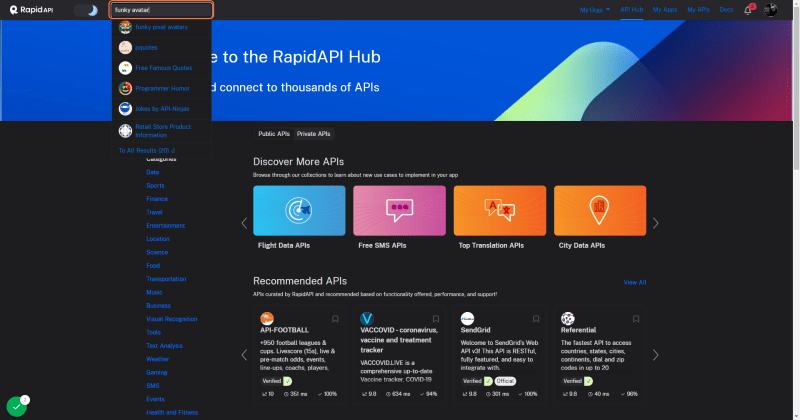800x420 pixels.
Task: Select funky pixel avatars search suggestion
Action: pyautogui.click(x=161, y=27)
